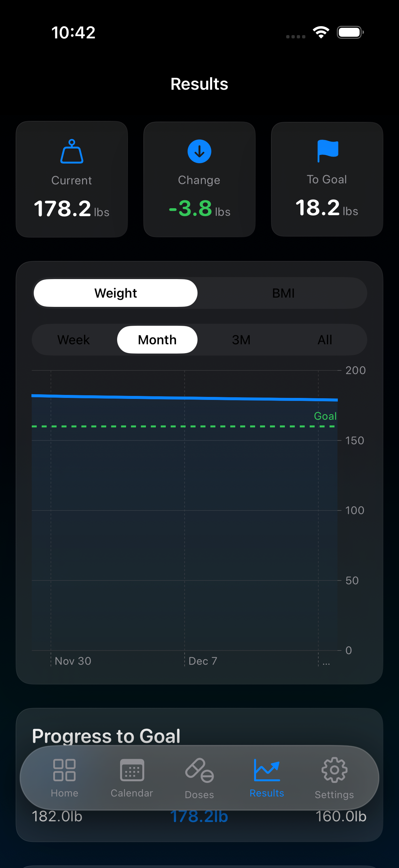Tap the Home grid icon
The width and height of the screenshot is (399, 868).
(64, 770)
